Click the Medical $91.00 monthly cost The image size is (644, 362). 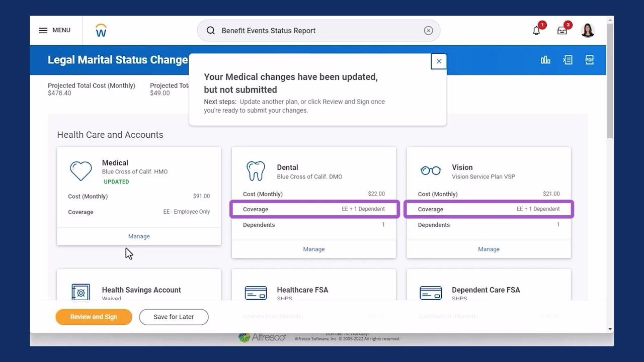(x=201, y=196)
